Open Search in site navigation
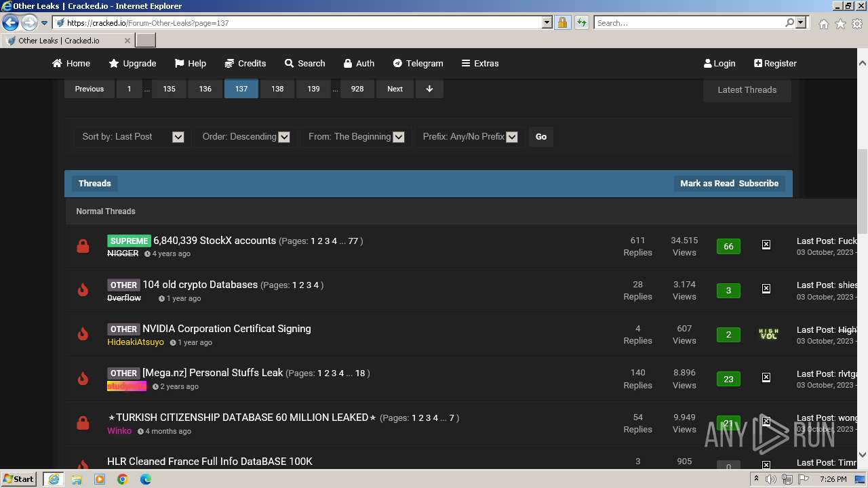 304,63
